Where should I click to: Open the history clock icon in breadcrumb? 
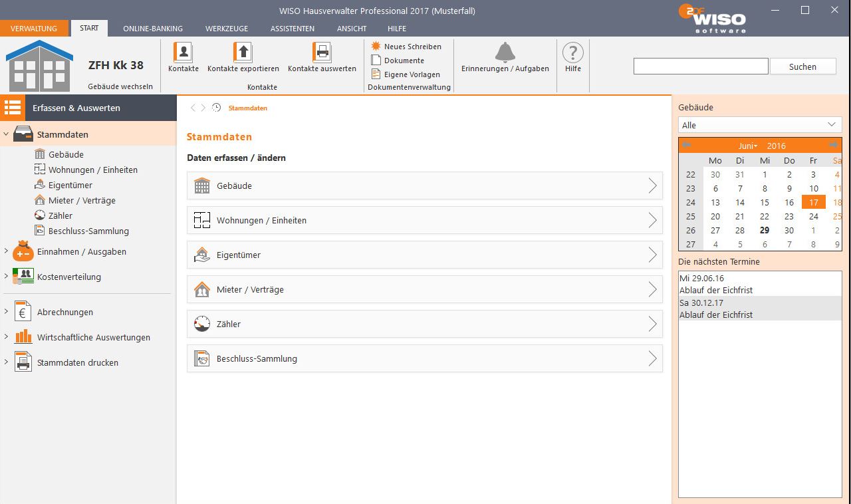point(216,108)
